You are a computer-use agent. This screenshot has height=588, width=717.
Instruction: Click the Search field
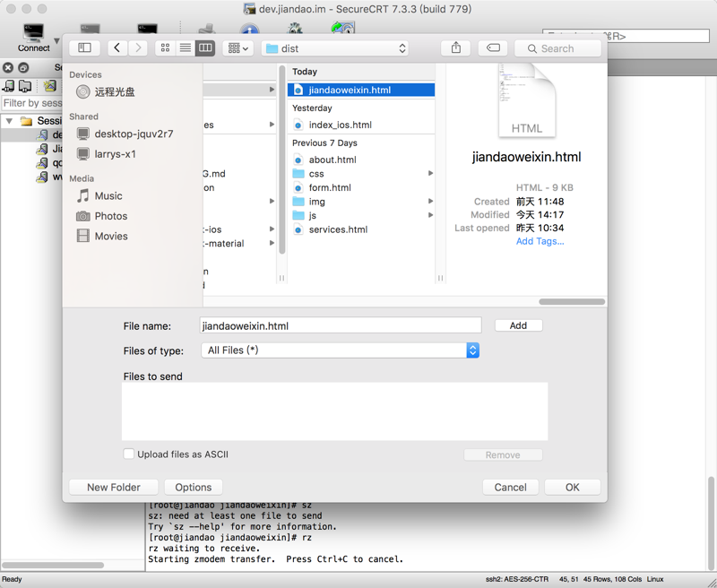[x=557, y=48]
